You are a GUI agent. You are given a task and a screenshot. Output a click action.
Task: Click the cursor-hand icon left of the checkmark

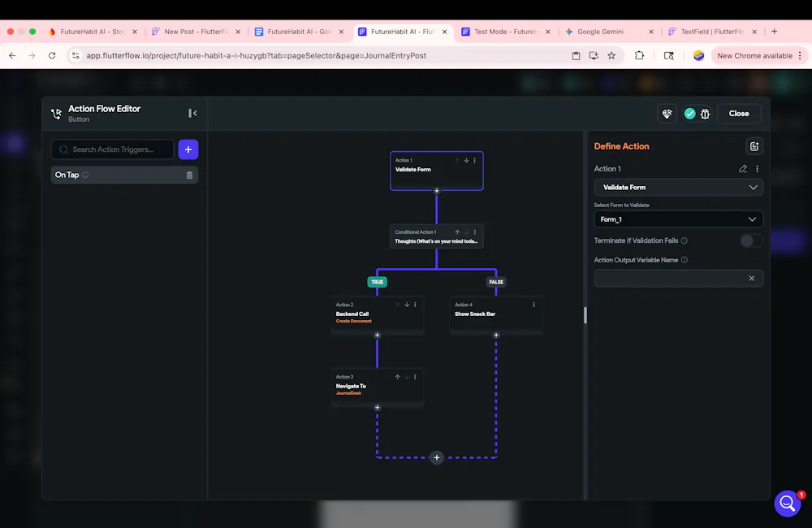pyautogui.click(x=667, y=114)
